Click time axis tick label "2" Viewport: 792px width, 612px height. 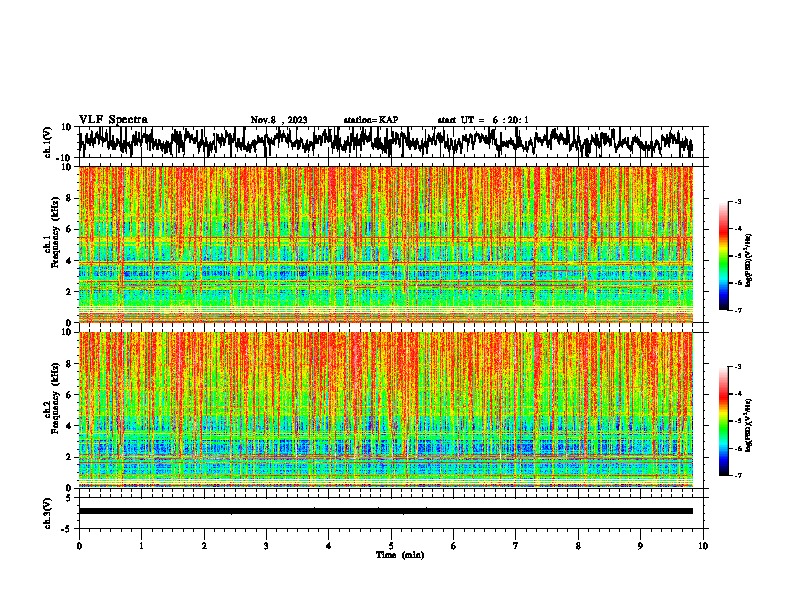coord(204,546)
